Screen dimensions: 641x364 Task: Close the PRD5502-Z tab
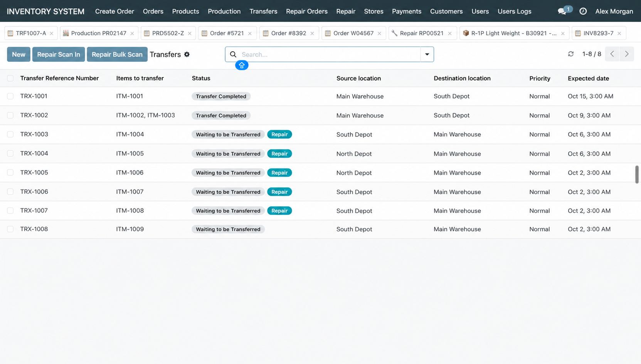(190, 34)
